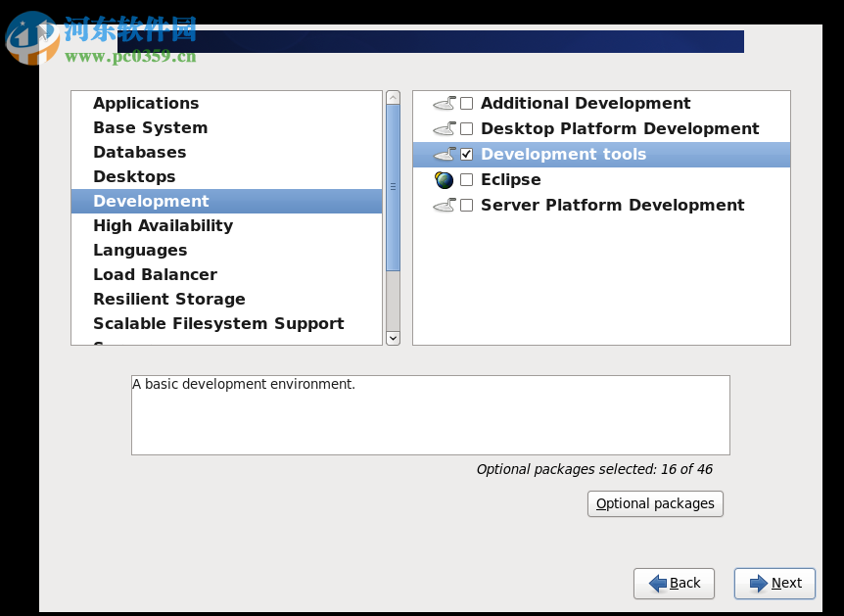Check the Additional Development checkbox
Viewport: 844px width, 616px height.
click(466, 103)
